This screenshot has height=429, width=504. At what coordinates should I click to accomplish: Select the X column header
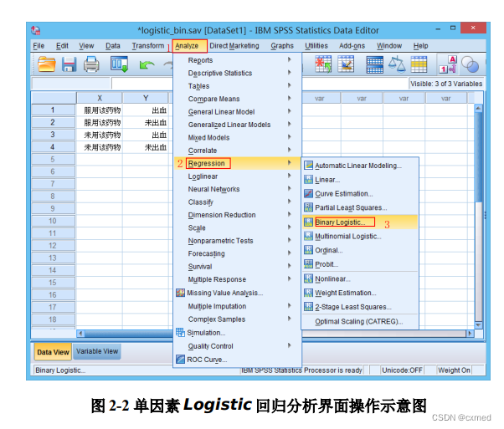[100, 98]
